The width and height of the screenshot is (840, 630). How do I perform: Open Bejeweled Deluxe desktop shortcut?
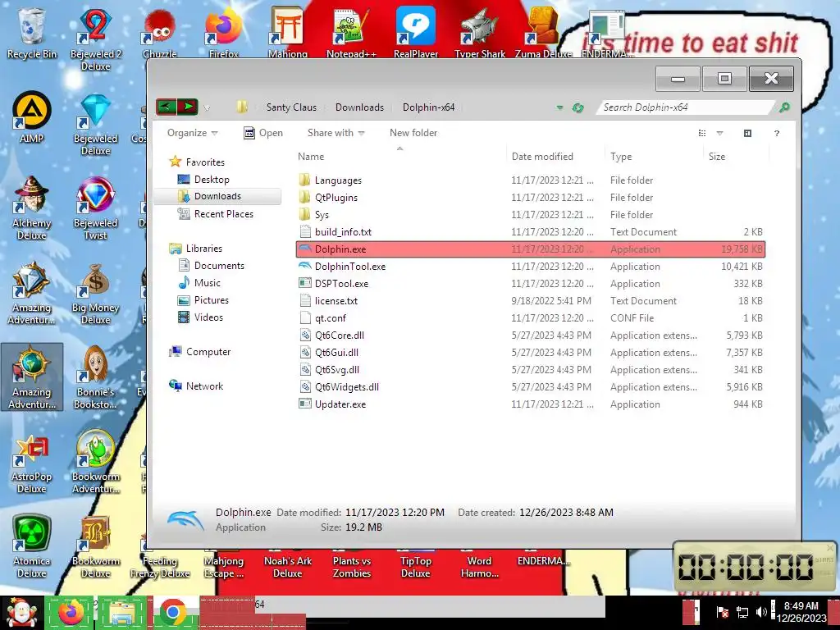[95, 123]
